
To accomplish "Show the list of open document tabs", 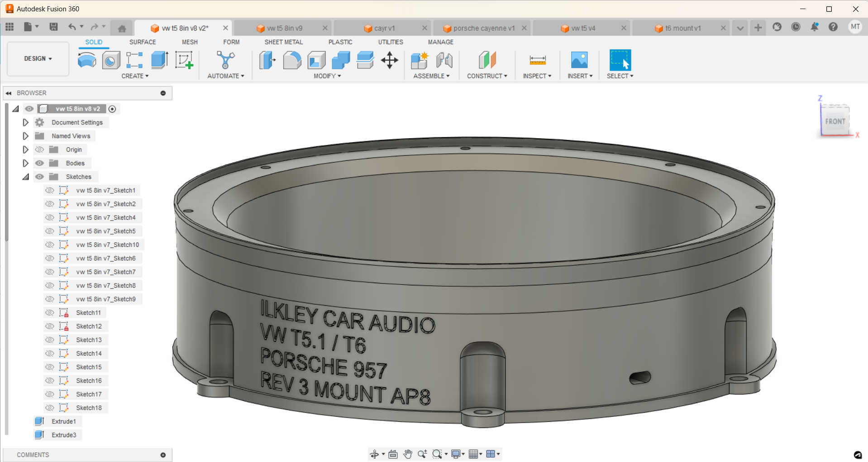I will pos(740,28).
